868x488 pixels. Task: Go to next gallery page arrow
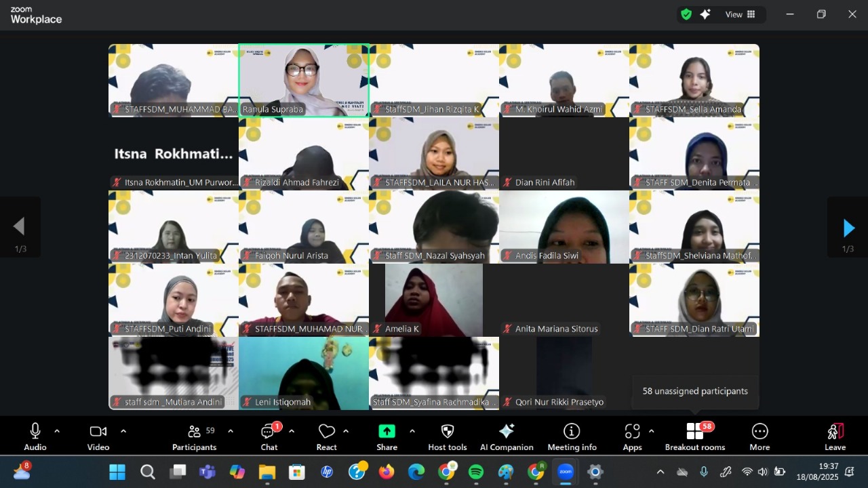pos(848,227)
